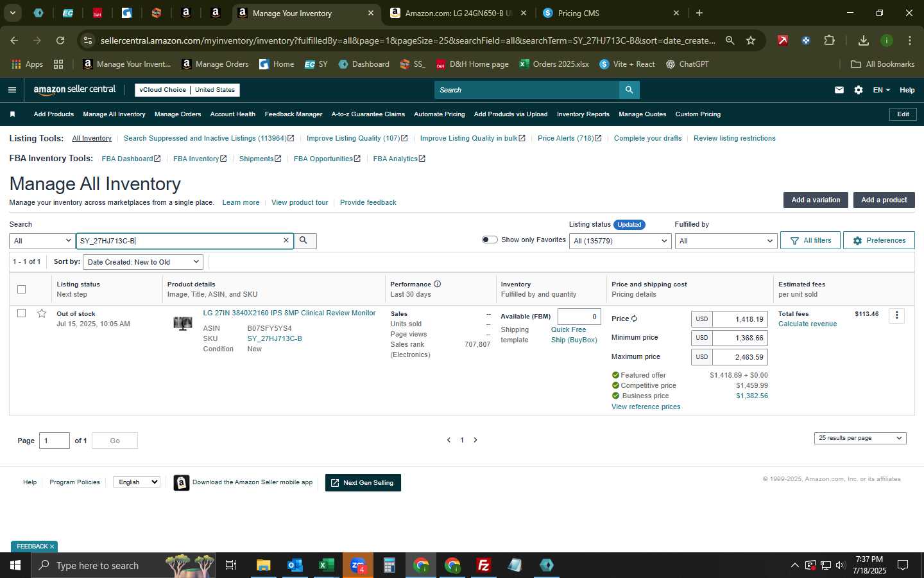
Task: Open the Chrome three-dot menu
Action: [910, 40]
